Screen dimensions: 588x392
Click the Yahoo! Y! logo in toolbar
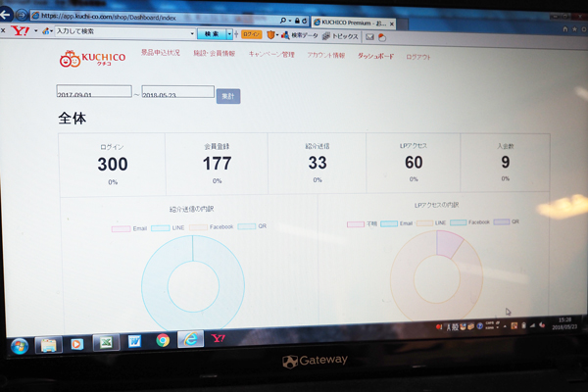(20, 30)
